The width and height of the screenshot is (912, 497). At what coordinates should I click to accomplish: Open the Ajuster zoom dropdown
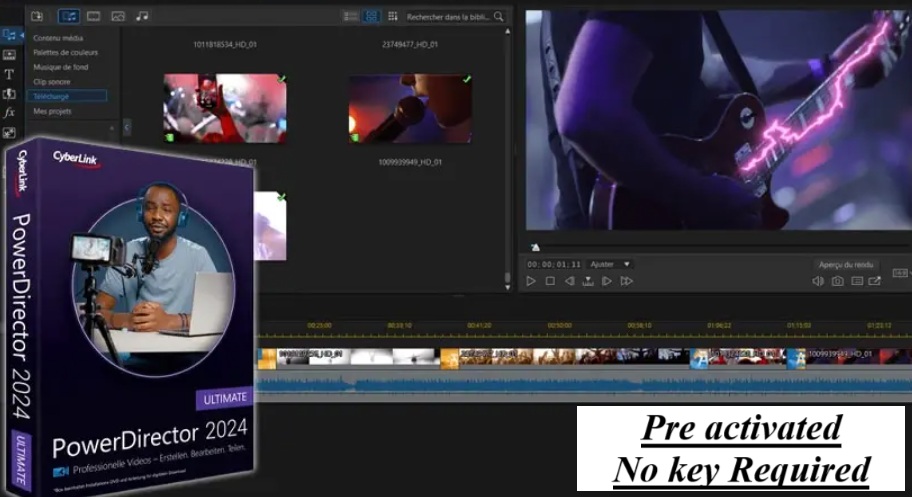point(609,264)
